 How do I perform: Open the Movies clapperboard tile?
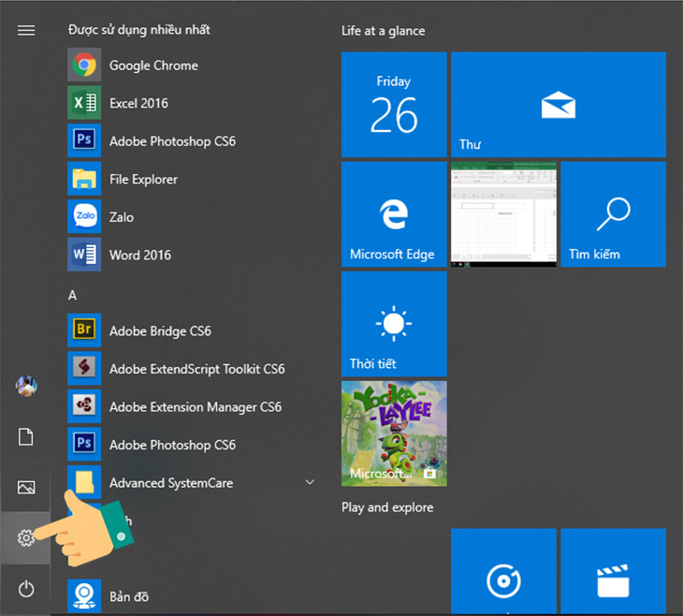click(x=614, y=571)
